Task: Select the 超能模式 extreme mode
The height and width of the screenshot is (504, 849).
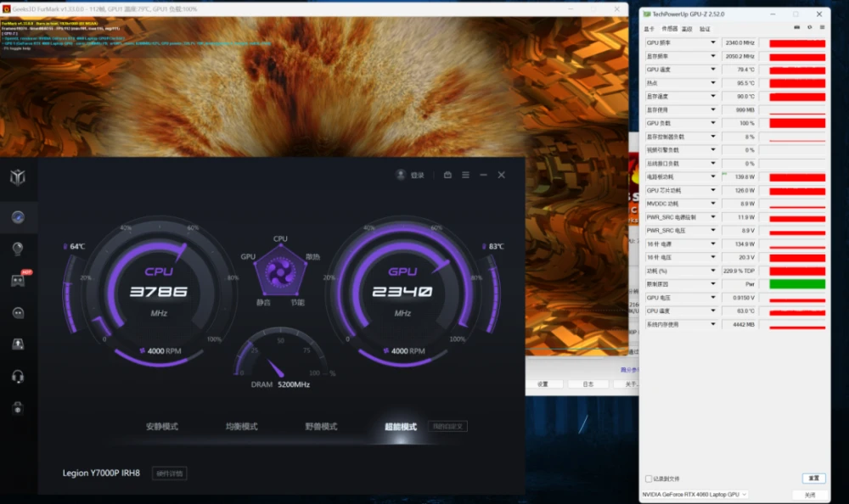Action: click(x=401, y=427)
